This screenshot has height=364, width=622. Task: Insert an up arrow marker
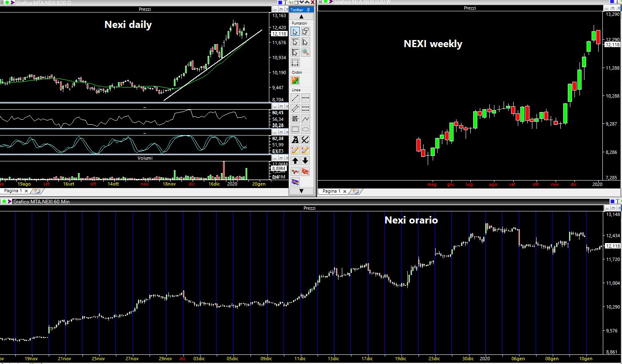point(295,161)
